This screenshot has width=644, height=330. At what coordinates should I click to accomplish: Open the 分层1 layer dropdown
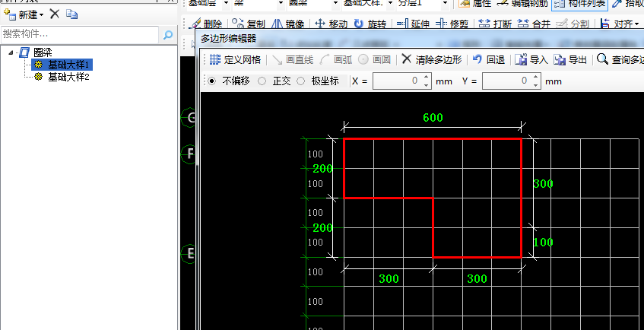click(x=445, y=3)
